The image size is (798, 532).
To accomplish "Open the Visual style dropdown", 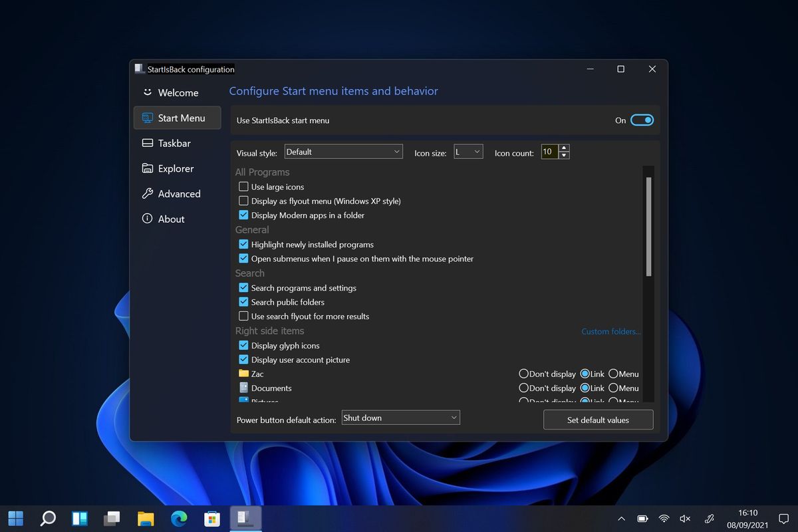I will [343, 152].
